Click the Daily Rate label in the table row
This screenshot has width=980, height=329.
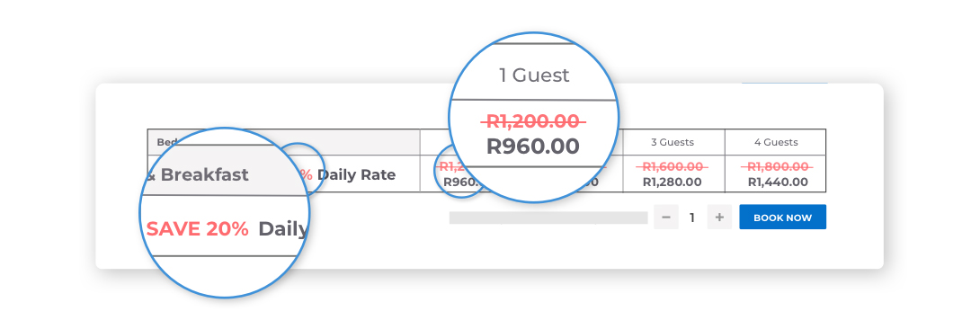(x=356, y=174)
